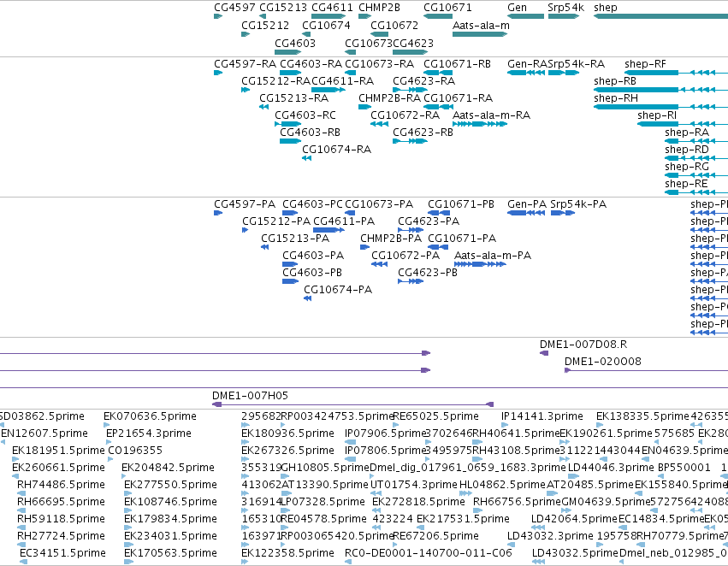
Task: Click the CHMP2B gene feature
Action: coord(365,17)
